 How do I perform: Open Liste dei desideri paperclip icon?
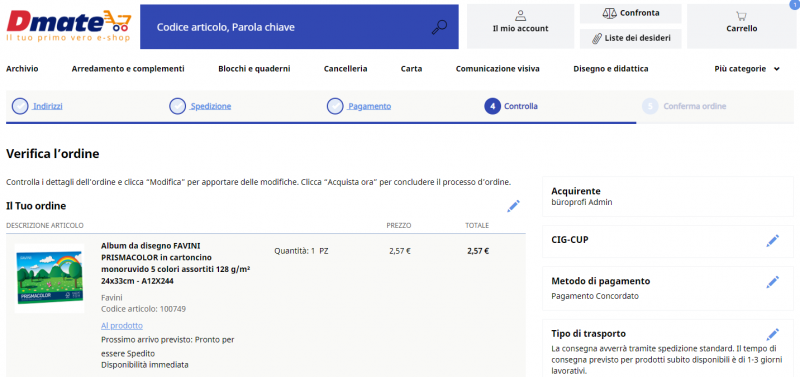pyautogui.click(x=596, y=38)
